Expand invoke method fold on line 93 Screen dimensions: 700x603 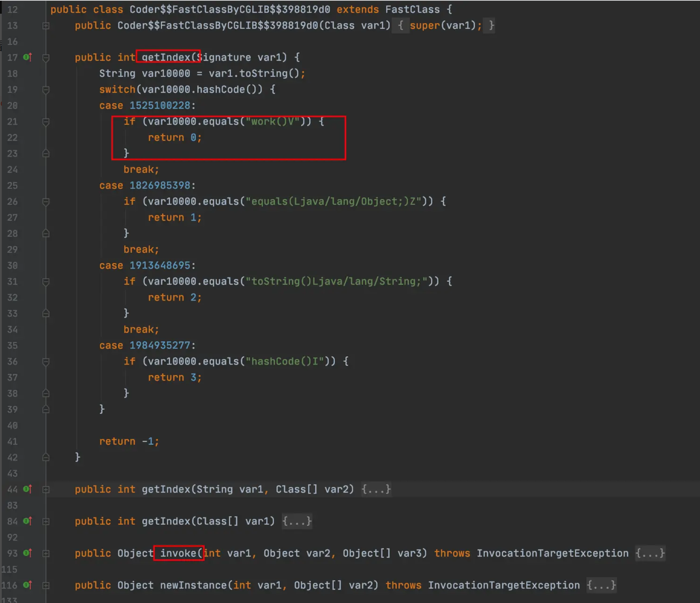coord(46,553)
